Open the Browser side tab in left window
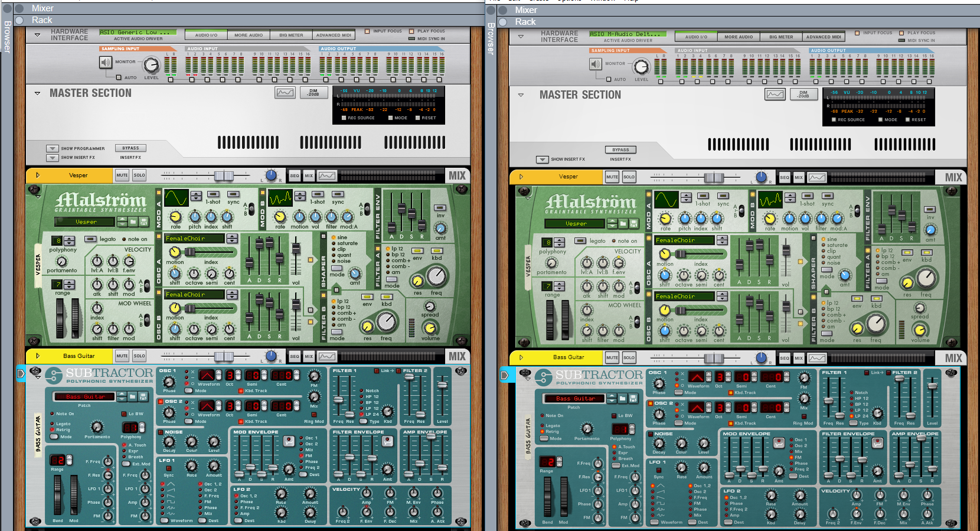Image resolution: width=980 pixels, height=531 pixels. coord(7,37)
